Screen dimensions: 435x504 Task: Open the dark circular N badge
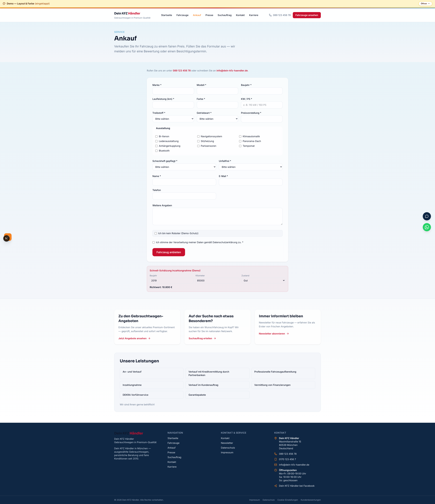pos(7,238)
